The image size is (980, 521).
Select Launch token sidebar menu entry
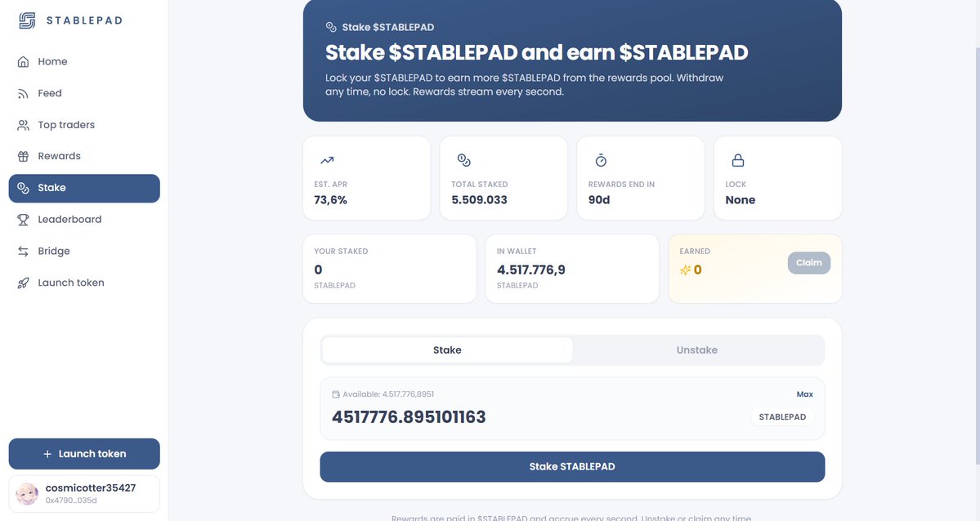[x=84, y=283]
